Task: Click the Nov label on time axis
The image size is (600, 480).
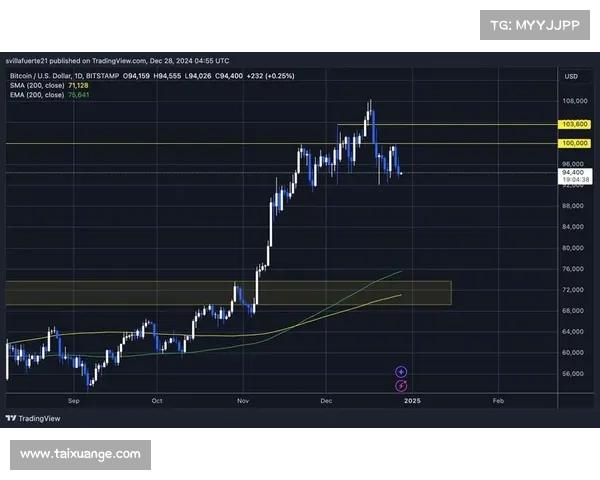Action: tap(244, 400)
